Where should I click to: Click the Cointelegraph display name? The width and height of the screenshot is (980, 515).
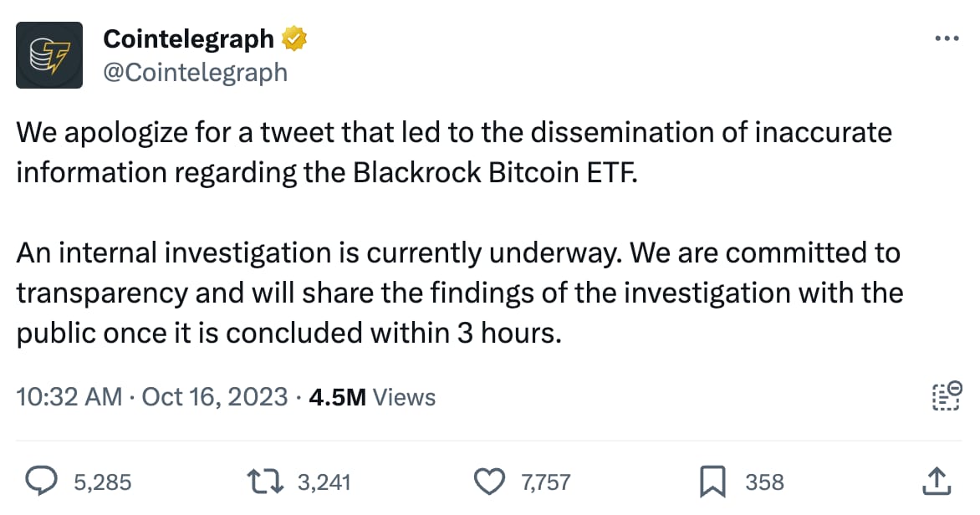(x=188, y=39)
